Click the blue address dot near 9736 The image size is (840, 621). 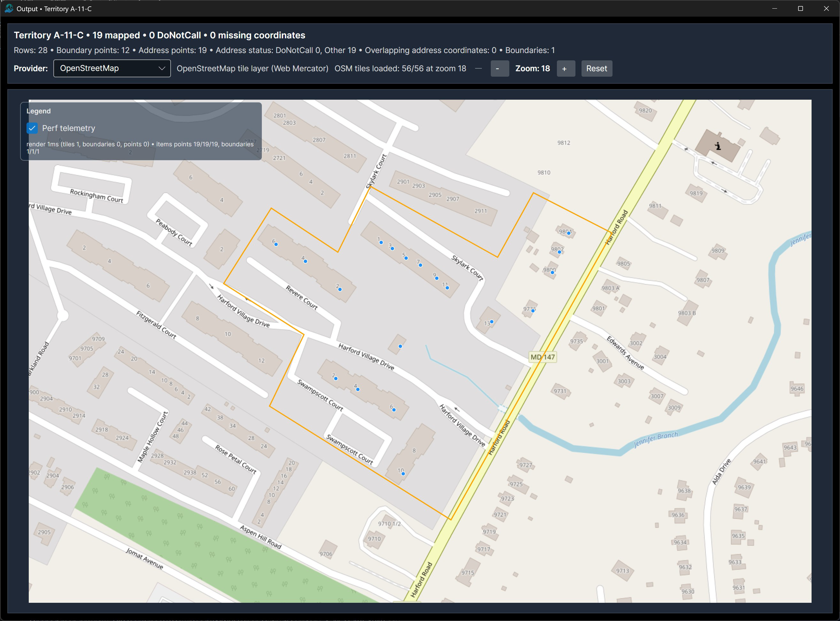pyautogui.click(x=533, y=311)
